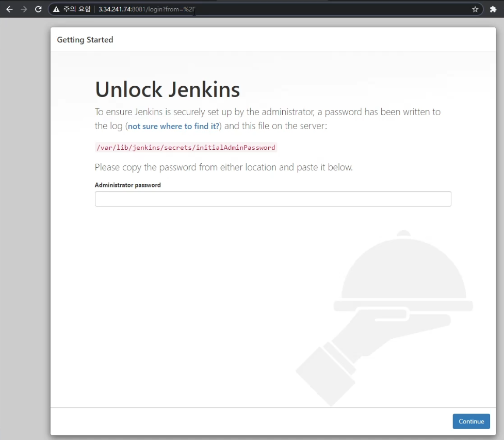Click the browser forward arrow

[24, 9]
